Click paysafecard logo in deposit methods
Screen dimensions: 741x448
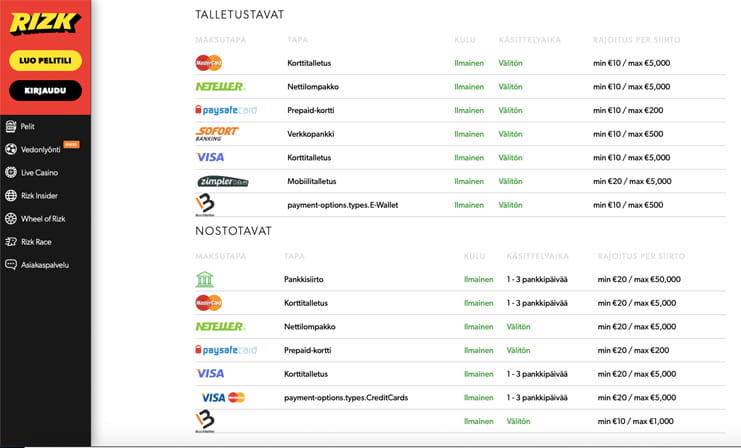(226, 110)
